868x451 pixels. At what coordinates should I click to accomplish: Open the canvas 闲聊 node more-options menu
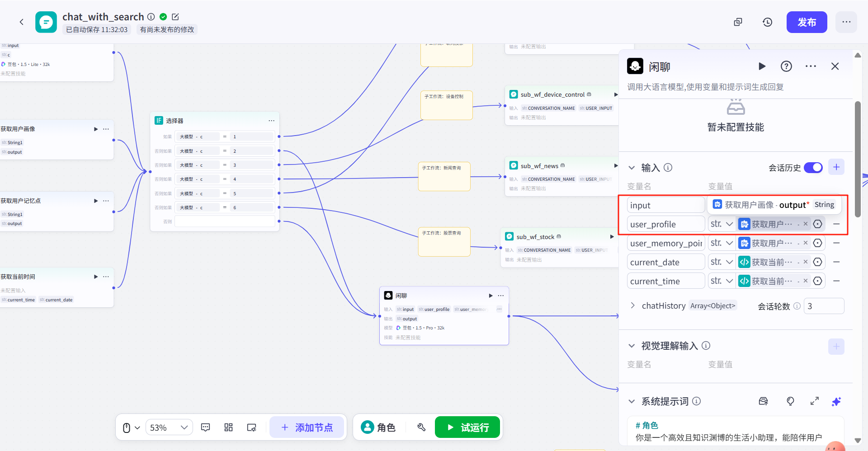500,296
